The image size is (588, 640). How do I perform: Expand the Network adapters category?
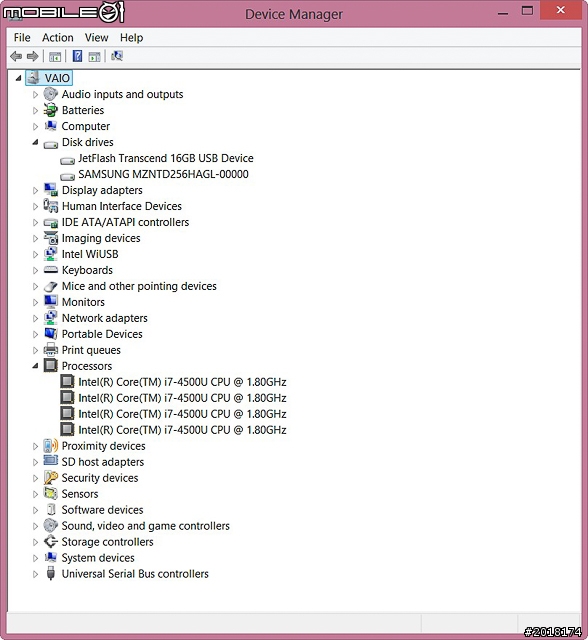pyautogui.click(x=36, y=318)
